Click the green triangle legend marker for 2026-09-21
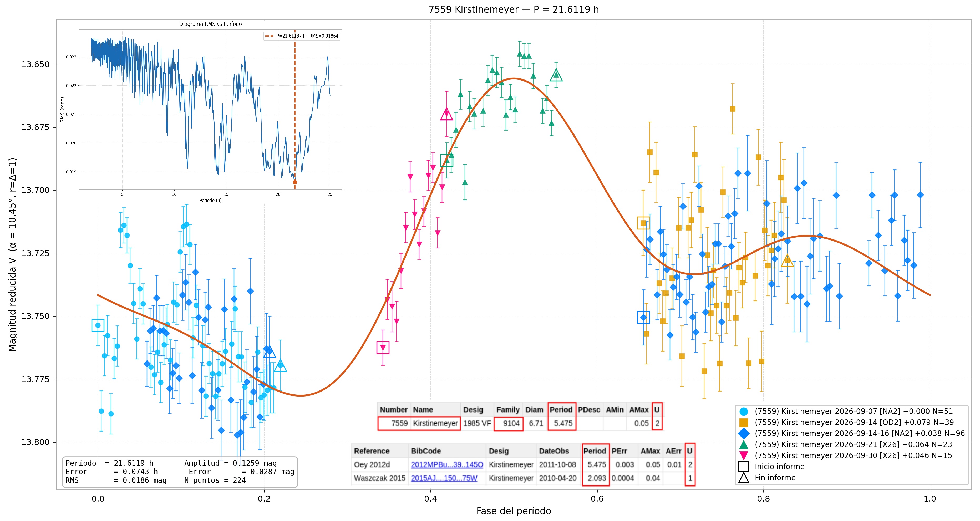The width and height of the screenshot is (980, 521). [743, 444]
